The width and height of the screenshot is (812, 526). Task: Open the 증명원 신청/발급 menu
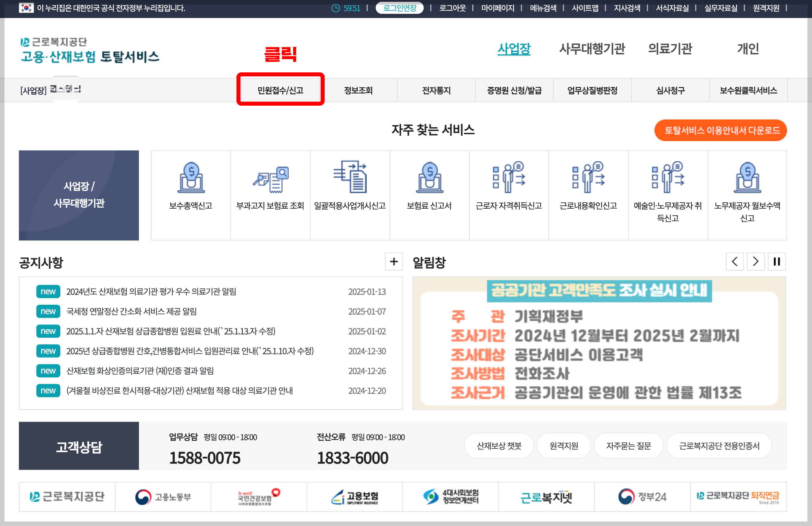[514, 90]
